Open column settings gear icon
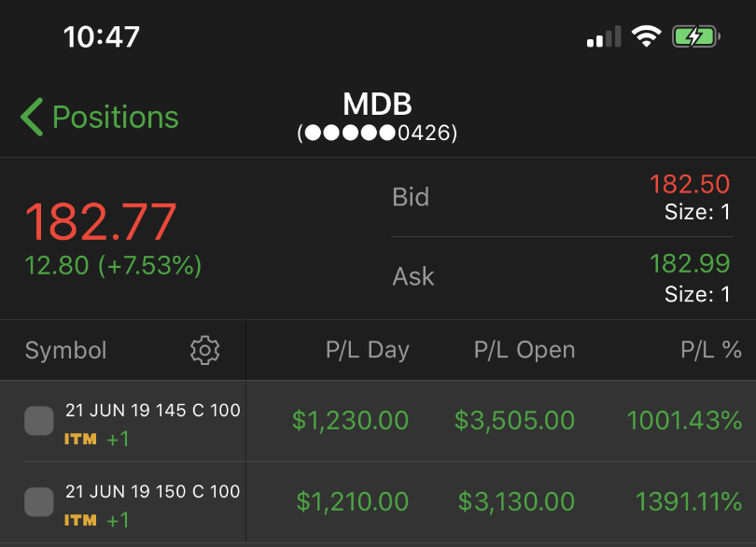The width and height of the screenshot is (756, 547). pyautogui.click(x=204, y=350)
